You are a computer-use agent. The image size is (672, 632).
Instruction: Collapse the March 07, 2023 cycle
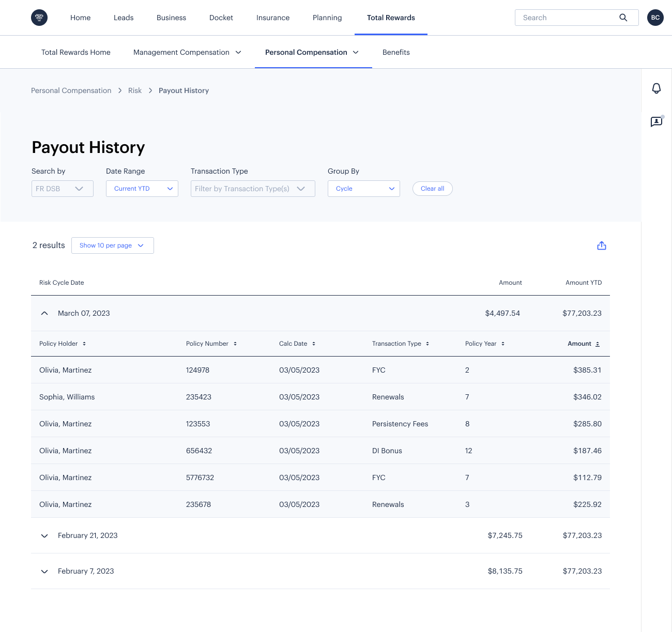tap(44, 313)
